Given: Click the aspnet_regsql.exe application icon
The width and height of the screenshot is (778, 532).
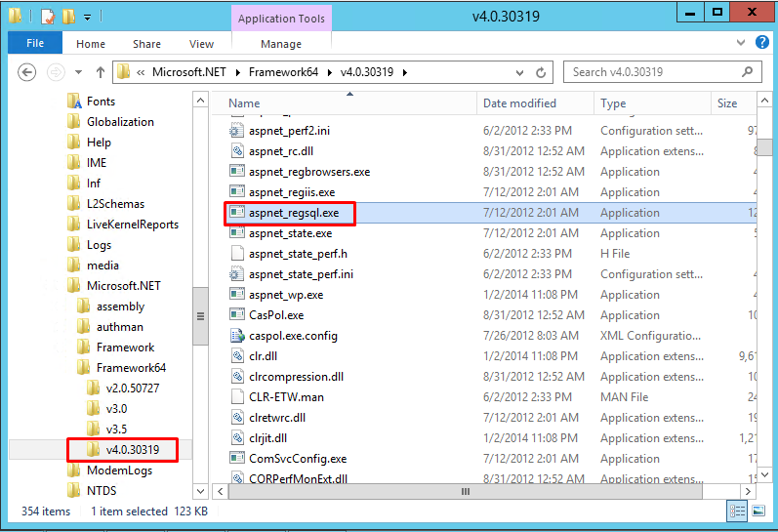Looking at the screenshot, I should (x=237, y=213).
